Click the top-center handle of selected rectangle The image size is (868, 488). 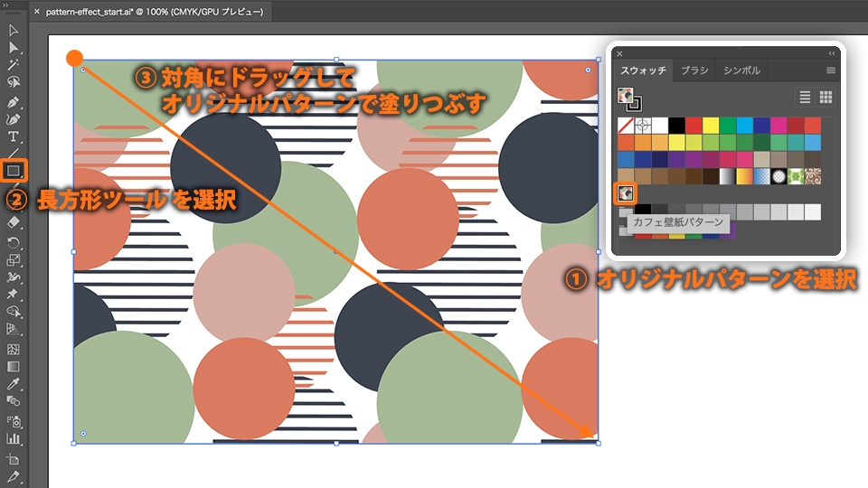click(336, 60)
